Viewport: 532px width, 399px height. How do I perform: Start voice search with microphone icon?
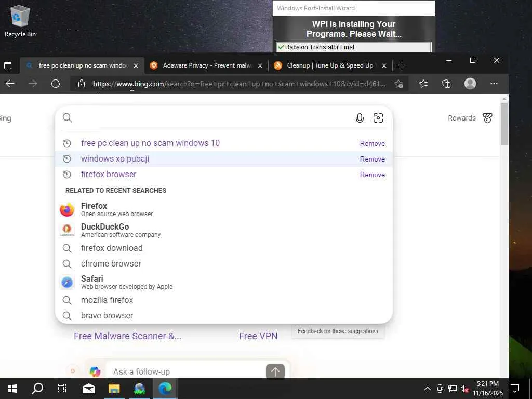tap(360, 118)
